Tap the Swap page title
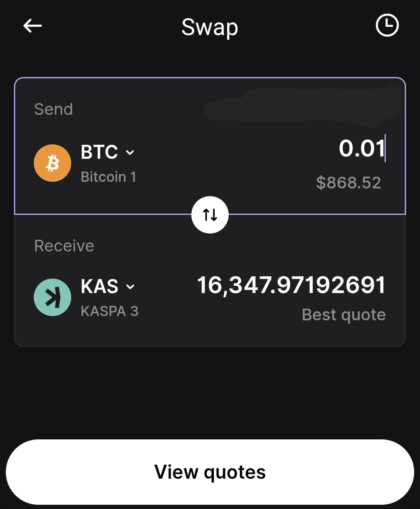The image size is (420, 509). (x=210, y=27)
